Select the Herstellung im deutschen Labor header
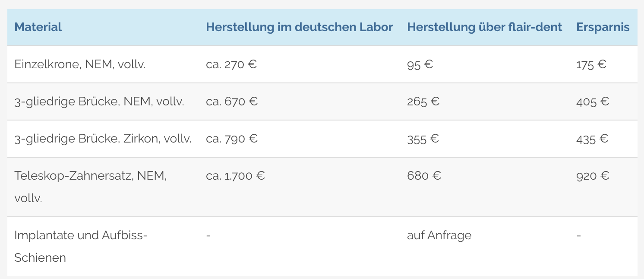 [299, 27]
